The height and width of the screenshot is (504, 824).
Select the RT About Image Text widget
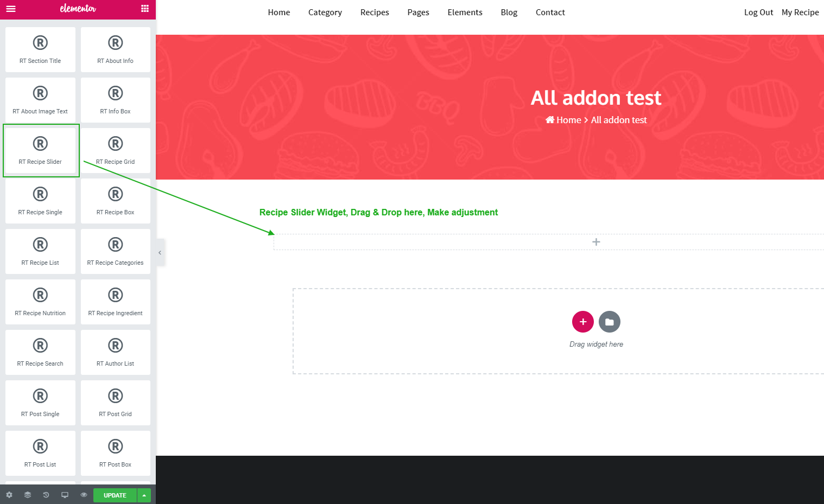(40, 100)
